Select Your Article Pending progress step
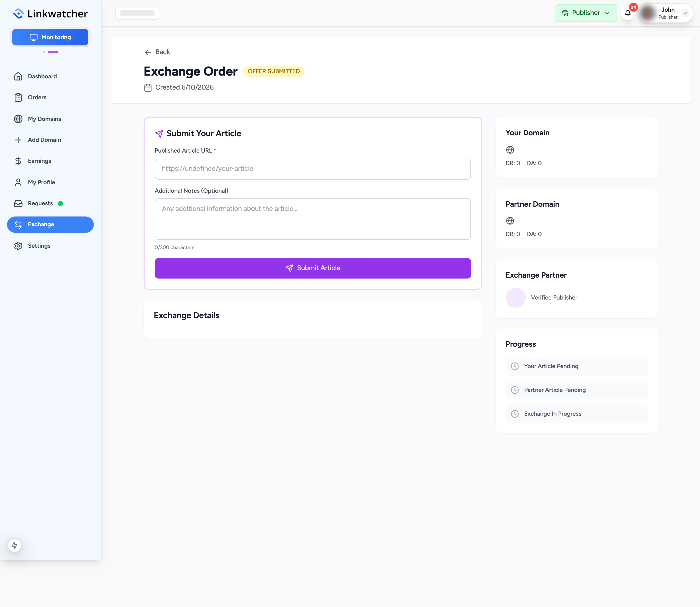This screenshot has height=607, width=700. (x=576, y=366)
